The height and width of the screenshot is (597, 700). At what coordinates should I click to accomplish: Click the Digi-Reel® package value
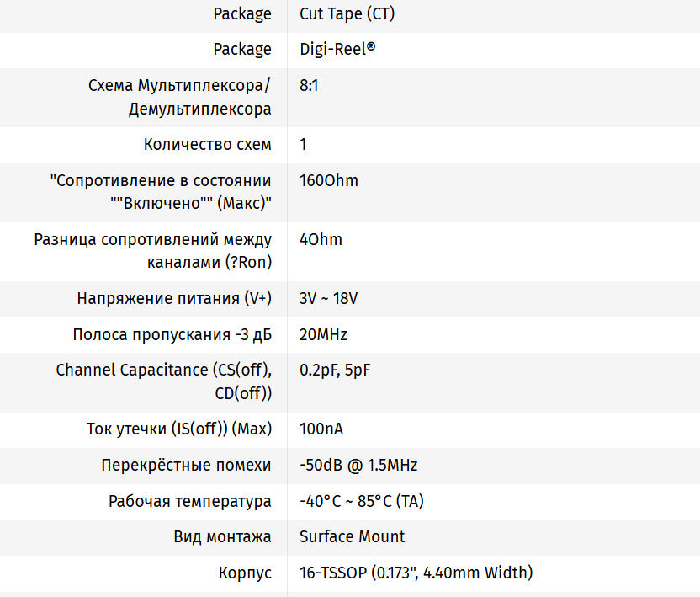(337, 49)
